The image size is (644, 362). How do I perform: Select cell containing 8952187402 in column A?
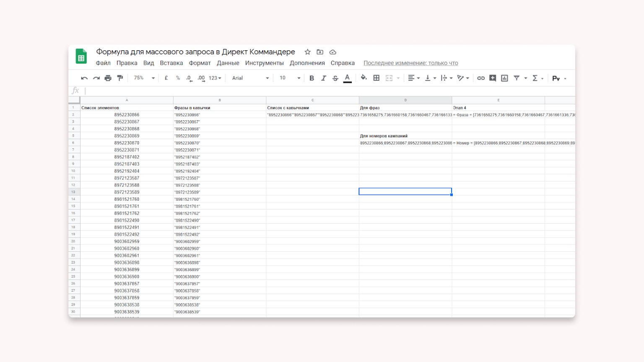127,157
